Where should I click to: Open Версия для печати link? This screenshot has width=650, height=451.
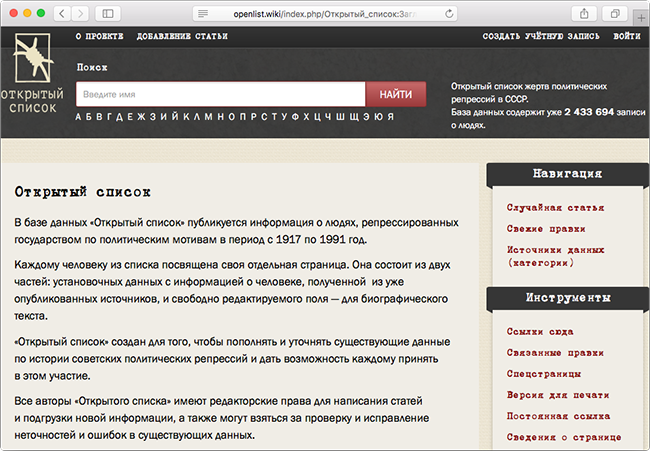coord(556,394)
